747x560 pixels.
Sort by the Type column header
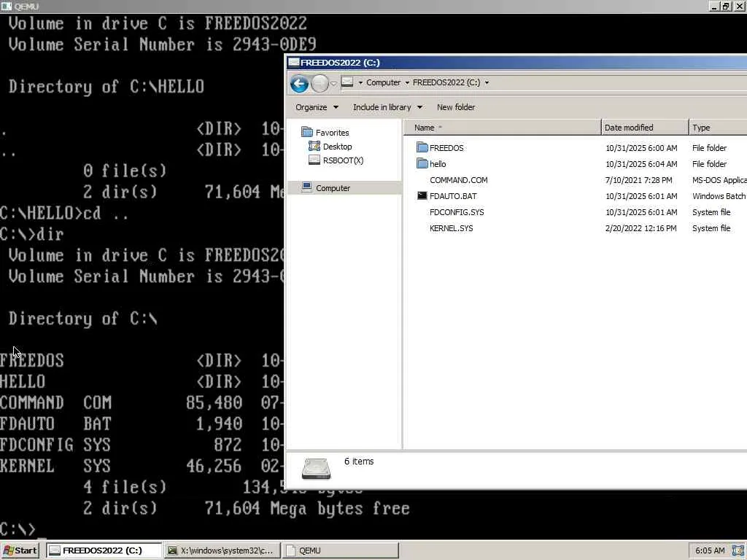[718, 128]
